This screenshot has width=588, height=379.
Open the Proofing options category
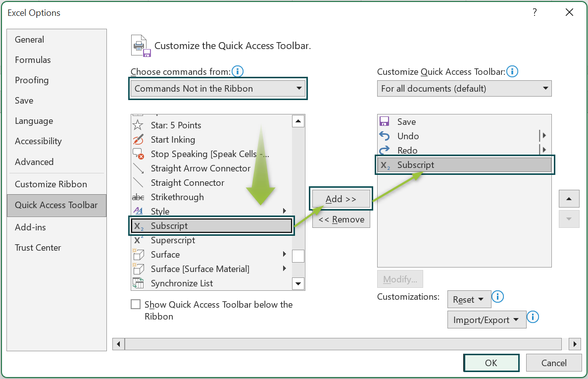(x=56, y=80)
